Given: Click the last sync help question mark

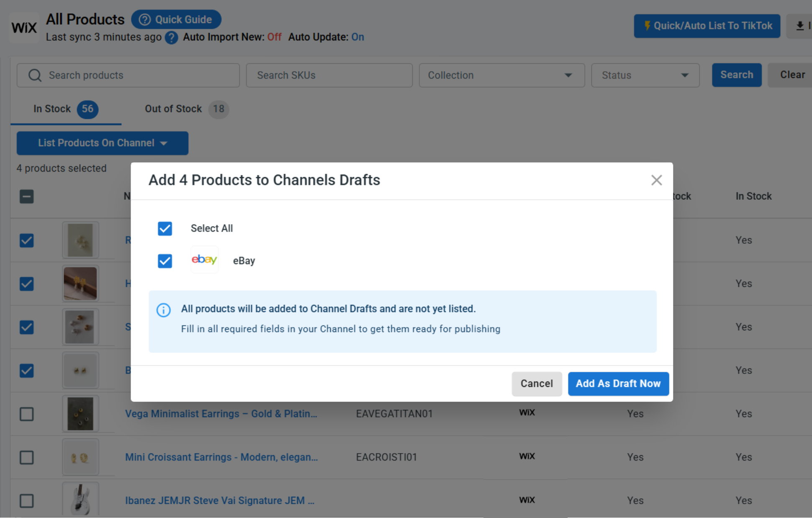Looking at the screenshot, I should (171, 38).
